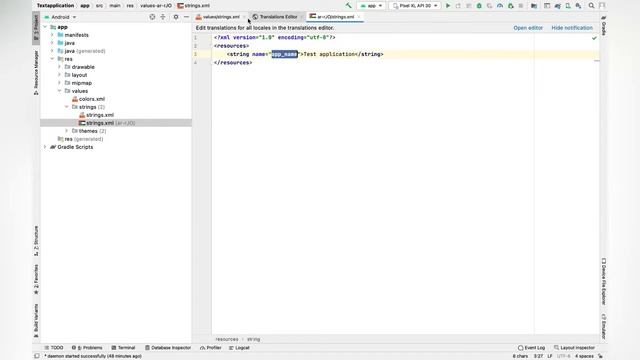The width and height of the screenshot is (640, 360).
Task: Expand the Gradle Scripts node
Action: (45, 147)
